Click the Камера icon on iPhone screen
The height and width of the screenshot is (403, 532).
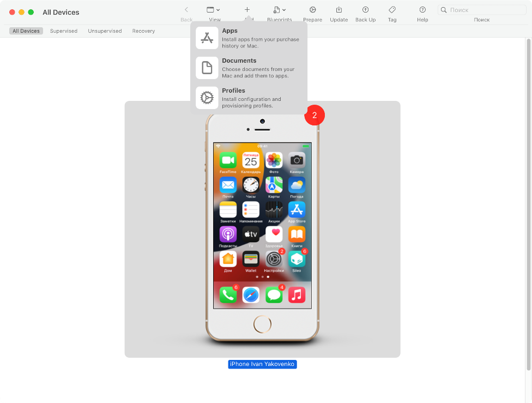point(297,160)
